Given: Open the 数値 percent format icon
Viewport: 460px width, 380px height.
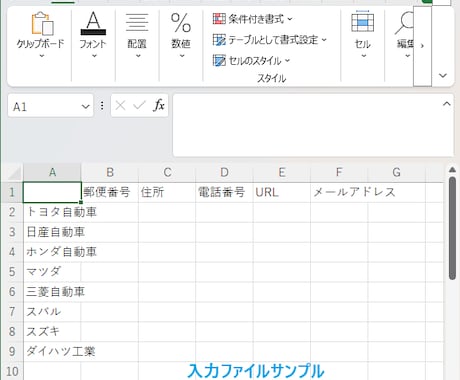Looking at the screenshot, I should click(181, 23).
